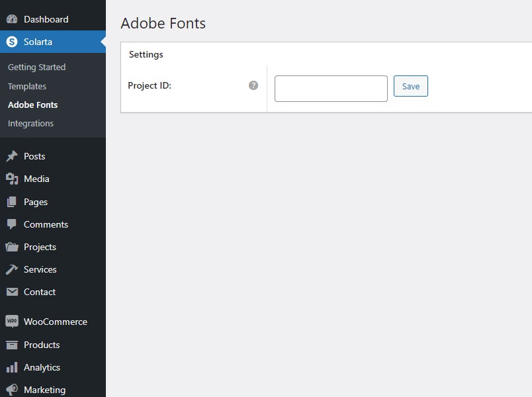Click the Settings panel title
532x397 pixels.
(146, 55)
